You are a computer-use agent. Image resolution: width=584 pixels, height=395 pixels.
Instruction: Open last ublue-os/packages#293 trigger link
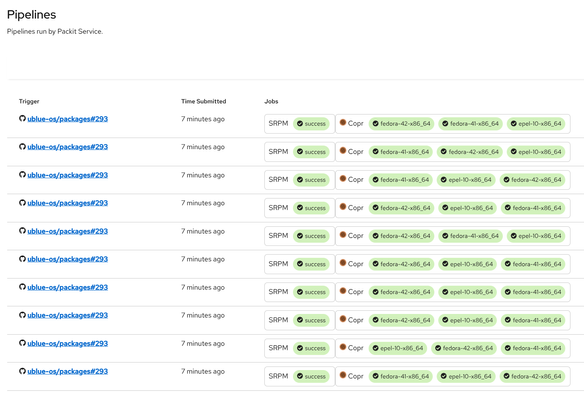67,371
